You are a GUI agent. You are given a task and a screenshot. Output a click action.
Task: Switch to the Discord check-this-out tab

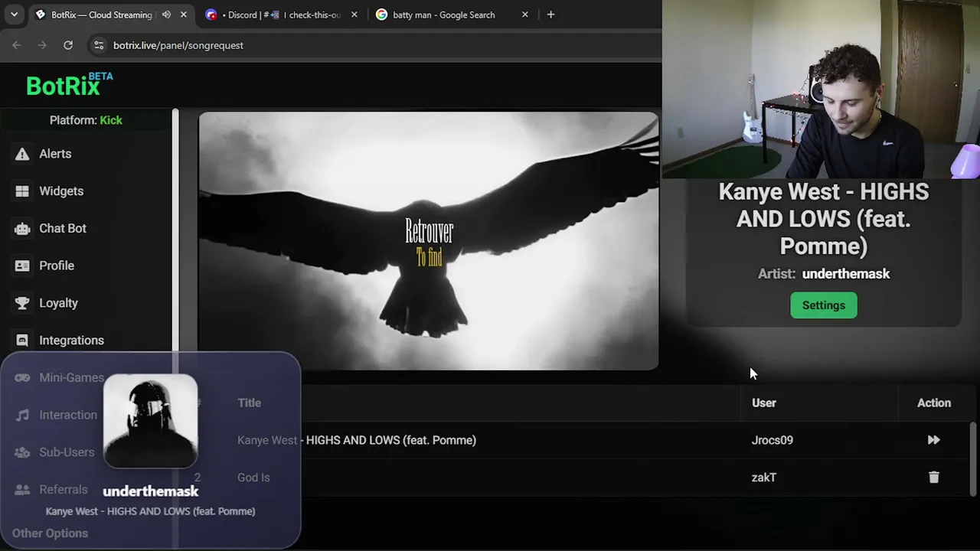[282, 15]
